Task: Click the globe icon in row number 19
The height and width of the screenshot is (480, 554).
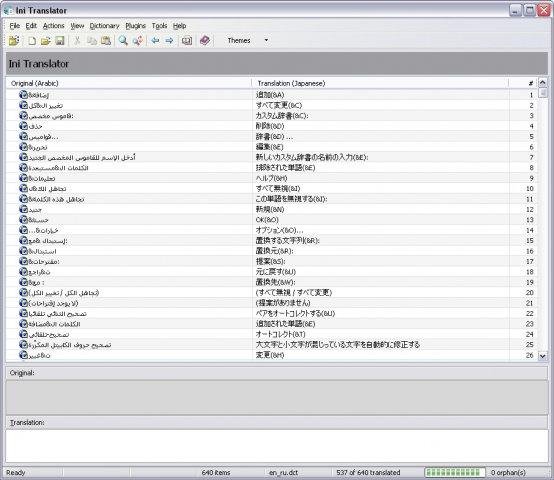Action: (x=23, y=282)
